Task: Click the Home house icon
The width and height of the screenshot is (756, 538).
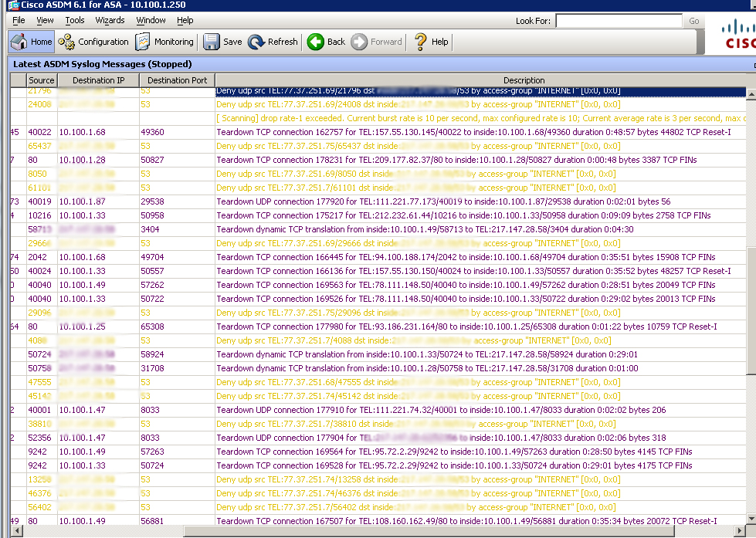Action: pos(19,42)
